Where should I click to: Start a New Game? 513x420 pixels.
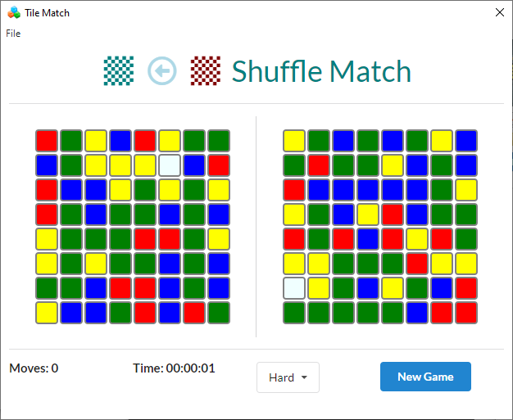click(425, 377)
